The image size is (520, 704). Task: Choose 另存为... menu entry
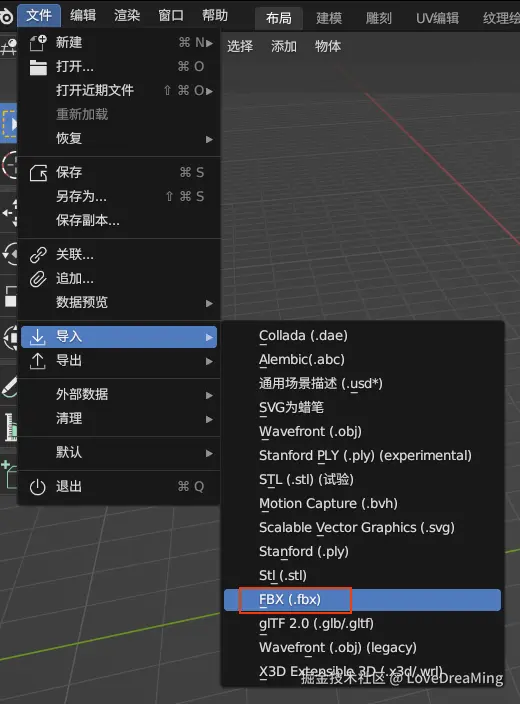[119, 196]
